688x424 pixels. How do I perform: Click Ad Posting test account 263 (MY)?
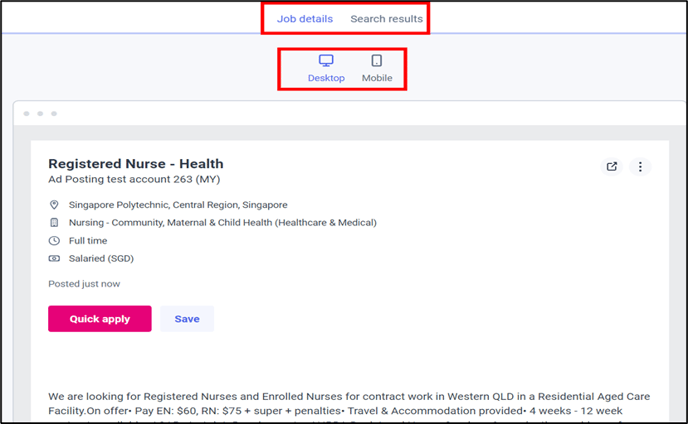[x=134, y=179]
